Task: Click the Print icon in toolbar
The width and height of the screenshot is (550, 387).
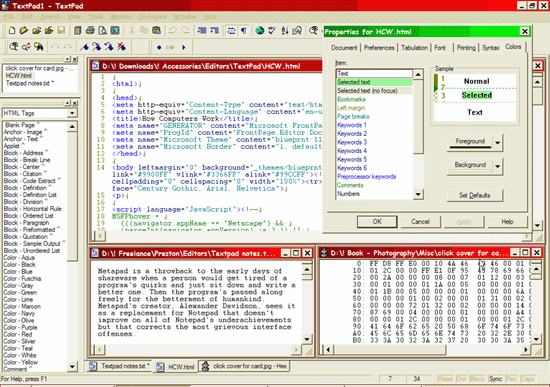Action: 90,31
